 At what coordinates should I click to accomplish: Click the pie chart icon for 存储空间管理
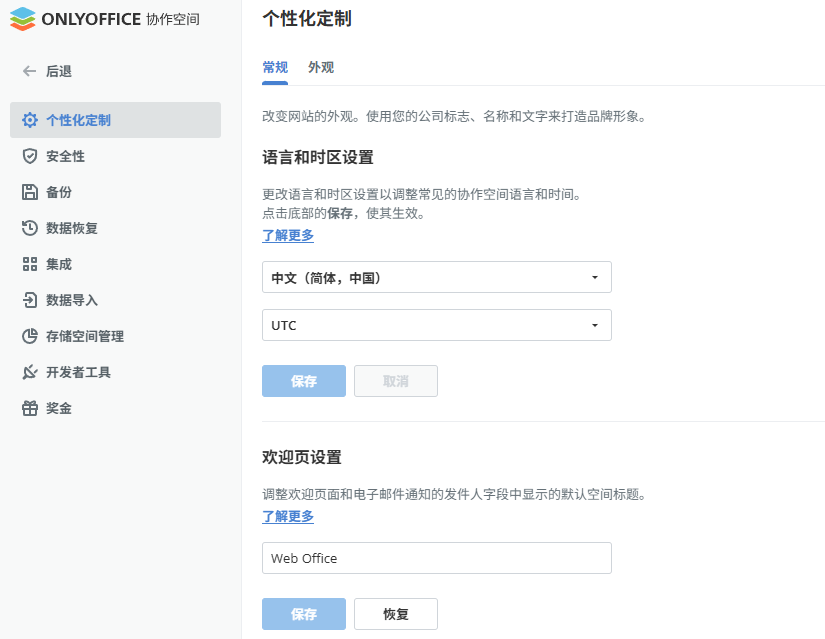(30, 336)
